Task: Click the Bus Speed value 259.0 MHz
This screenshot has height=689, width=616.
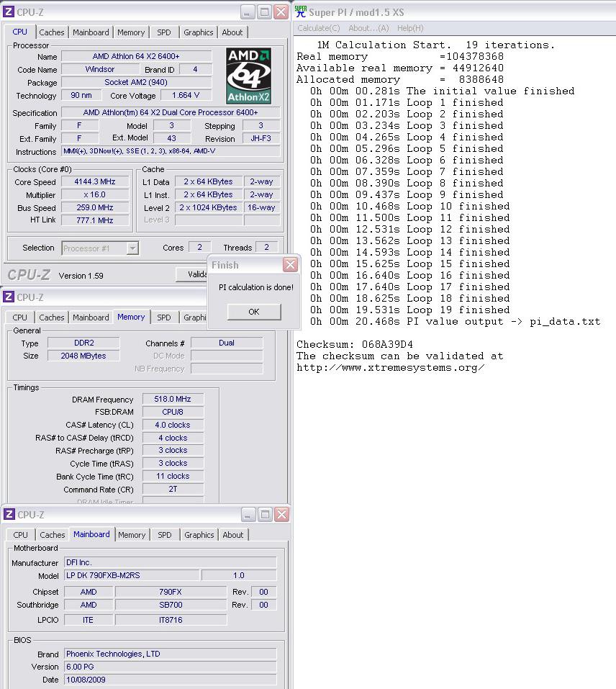Action: pos(95,207)
